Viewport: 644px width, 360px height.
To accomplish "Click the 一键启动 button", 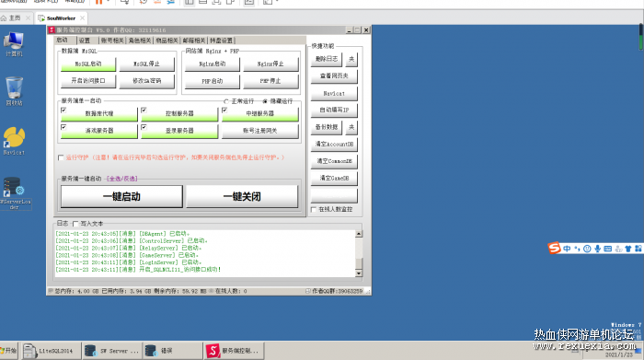I will 121,196.
